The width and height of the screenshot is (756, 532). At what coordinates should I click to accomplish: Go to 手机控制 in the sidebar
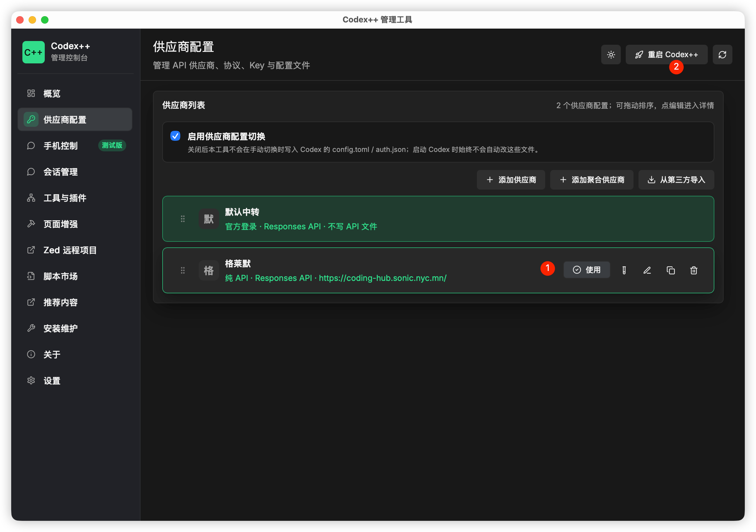75,145
